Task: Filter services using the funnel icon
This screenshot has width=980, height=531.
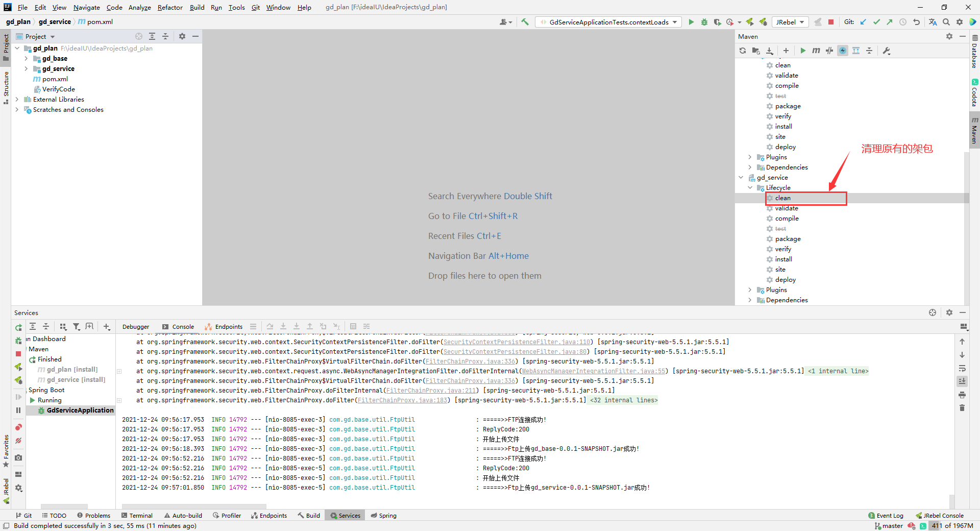Action: [x=77, y=326]
